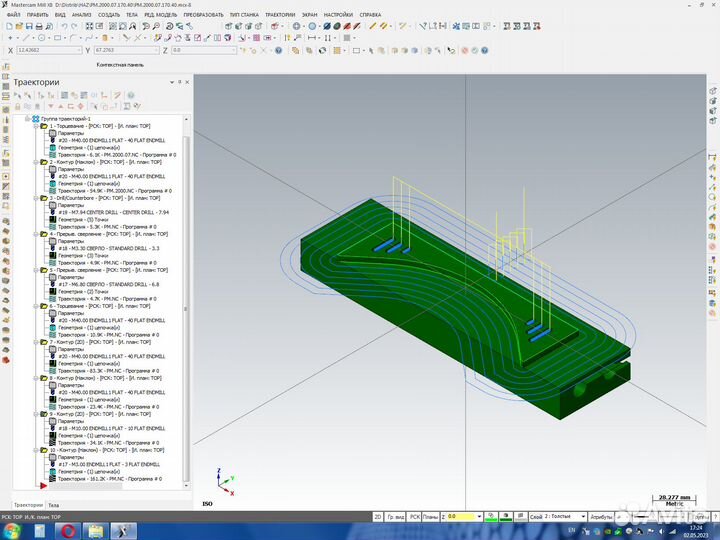Screen dimensions: 720x540
Task: Click the red down arrow move insert icon
Action: click(x=51, y=107)
